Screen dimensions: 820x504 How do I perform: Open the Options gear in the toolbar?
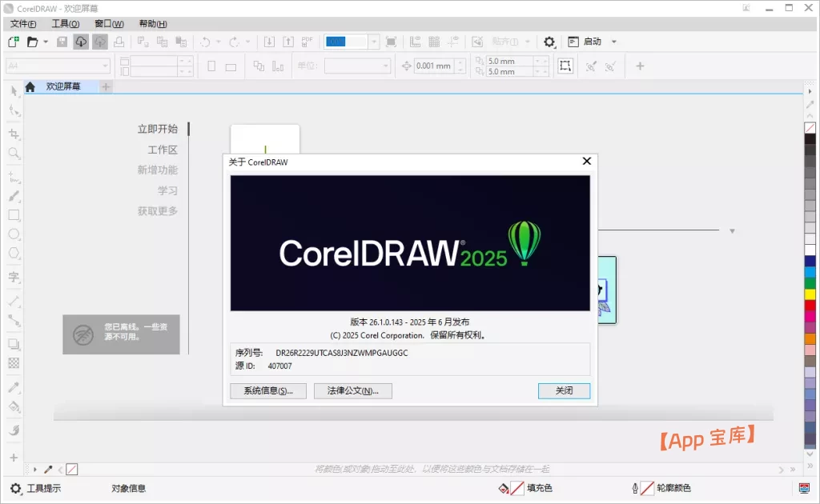(549, 42)
